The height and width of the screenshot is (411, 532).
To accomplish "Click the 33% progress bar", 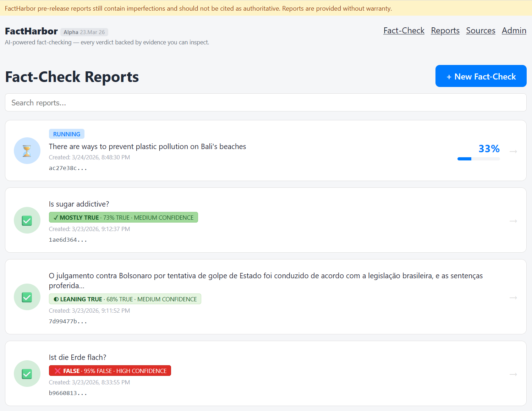I will (479, 159).
